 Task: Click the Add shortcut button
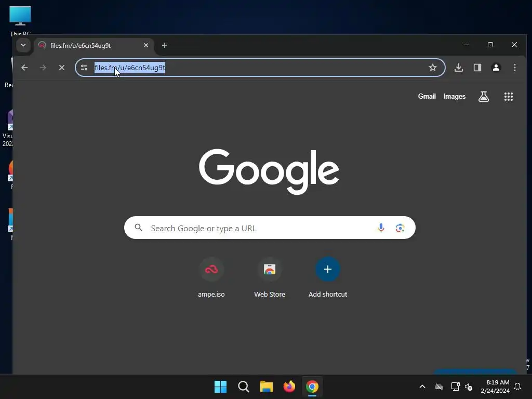pos(327,277)
